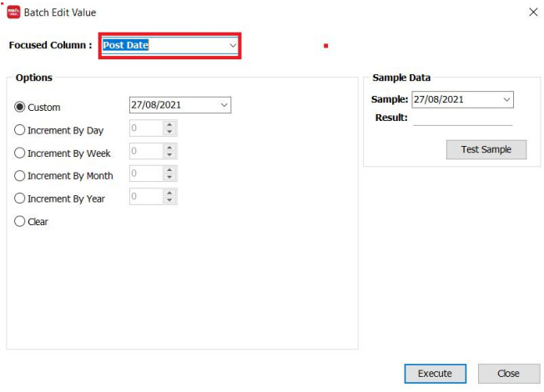Viewport: 544px width, 392px height.
Task: Click the Result output field
Action: [x=462, y=118]
